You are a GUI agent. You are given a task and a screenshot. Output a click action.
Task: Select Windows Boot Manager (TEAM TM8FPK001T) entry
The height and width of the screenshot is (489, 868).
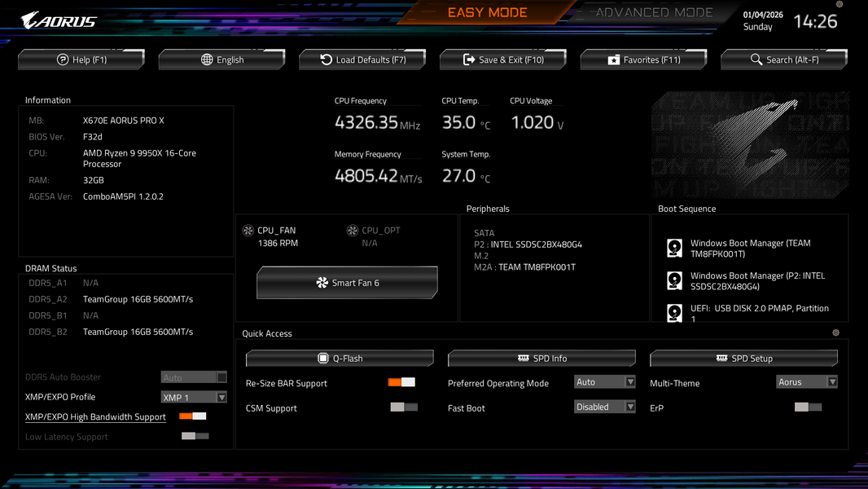[750, 248]
